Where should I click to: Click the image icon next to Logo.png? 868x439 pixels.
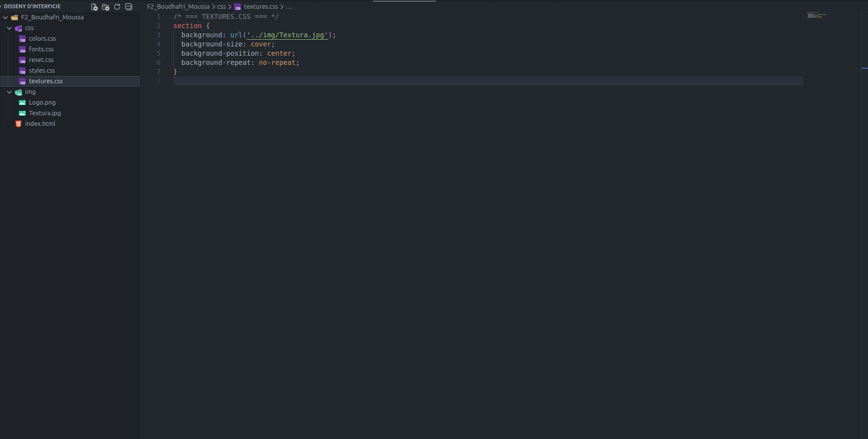click(x=22, y=103)
